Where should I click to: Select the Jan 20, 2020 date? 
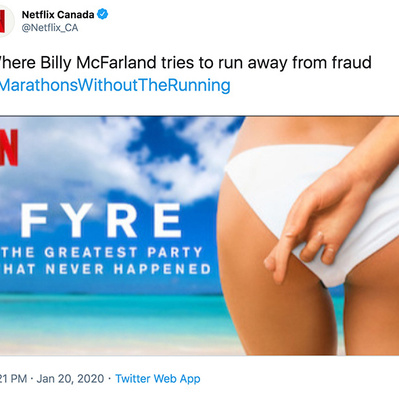tap(70, 379)
